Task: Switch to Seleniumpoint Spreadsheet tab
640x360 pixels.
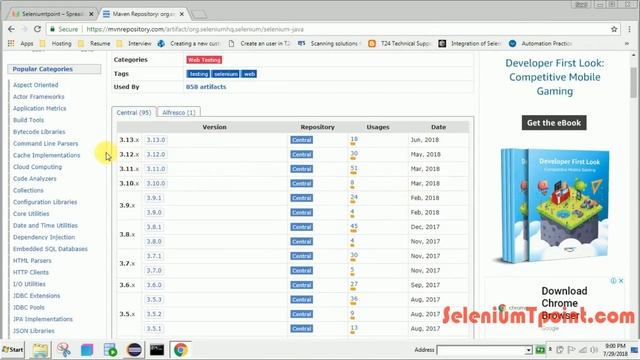Action: (52, 14)
